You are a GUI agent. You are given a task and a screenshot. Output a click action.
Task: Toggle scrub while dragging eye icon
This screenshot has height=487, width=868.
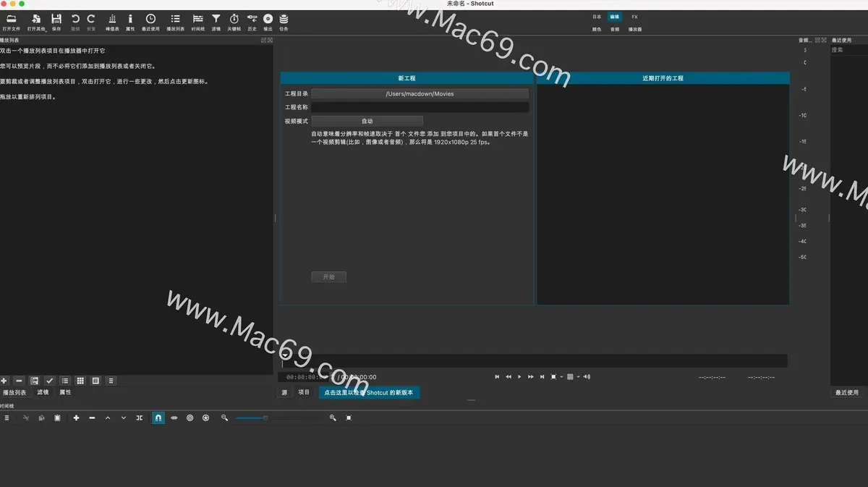click(x=174, y=418)
